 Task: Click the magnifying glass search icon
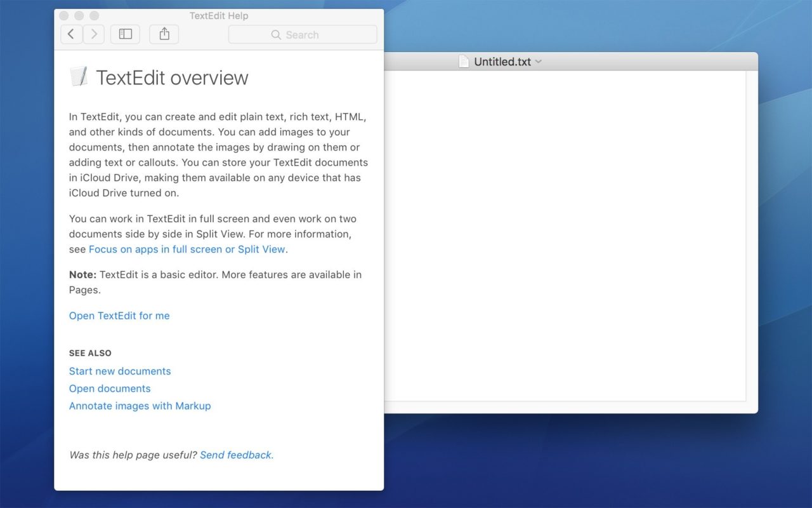pos(276,35)
